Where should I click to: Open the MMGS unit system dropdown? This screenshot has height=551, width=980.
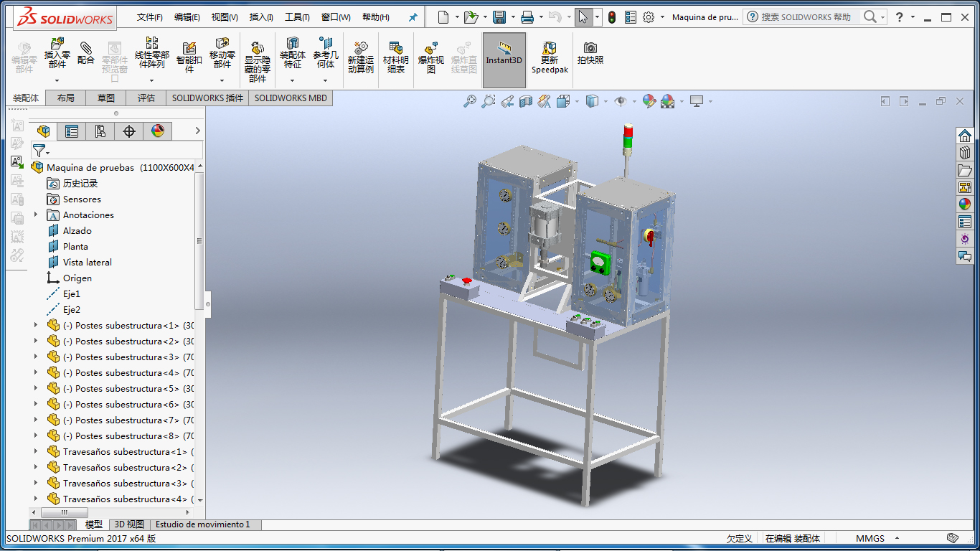point(897,538)
